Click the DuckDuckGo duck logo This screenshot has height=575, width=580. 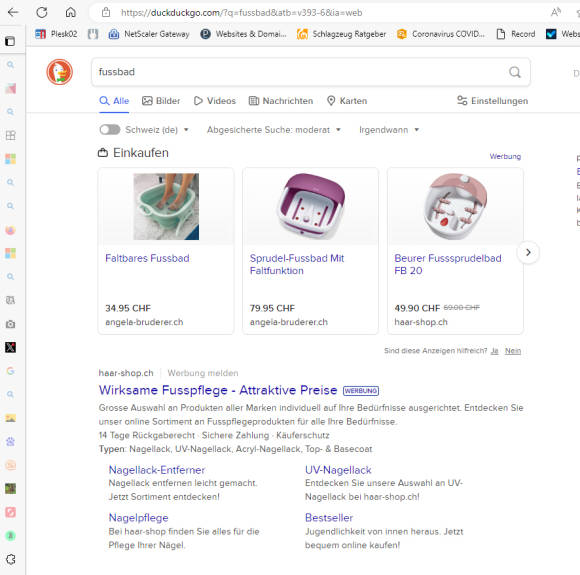60,72
